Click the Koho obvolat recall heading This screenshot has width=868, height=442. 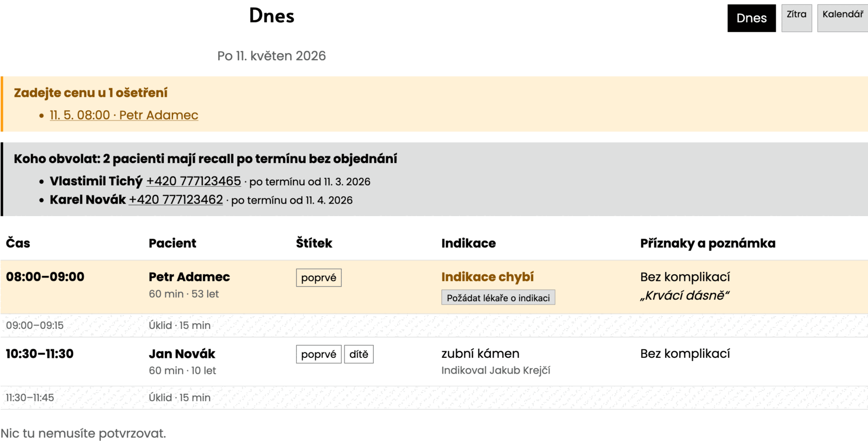[206, 159]
